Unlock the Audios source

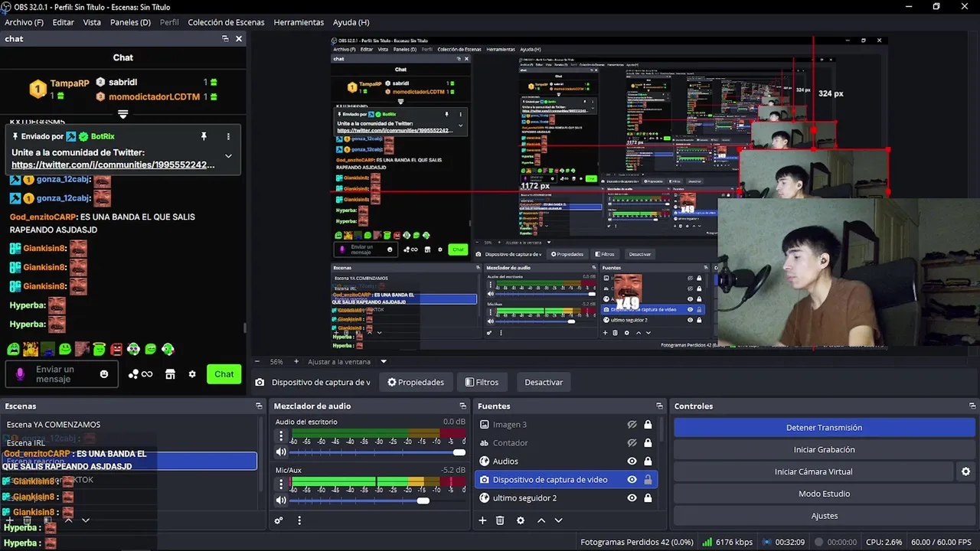(648, 461)
